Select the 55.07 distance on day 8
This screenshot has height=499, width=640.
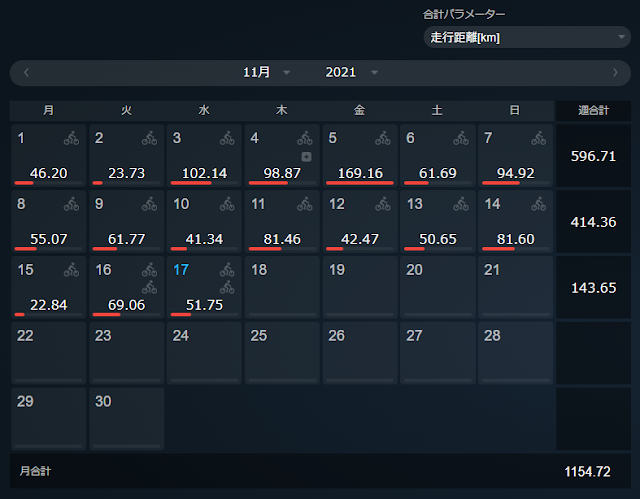click(x=49, y=239)
